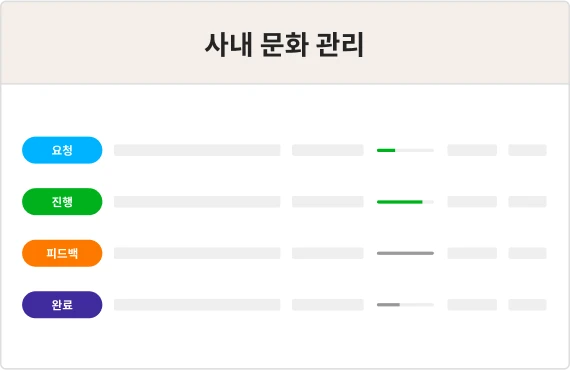Image resolution: width=570 pixels, height=370 pixels.
Task: Select the last column placeholder in 완료 row
Action: pos(527,305)
